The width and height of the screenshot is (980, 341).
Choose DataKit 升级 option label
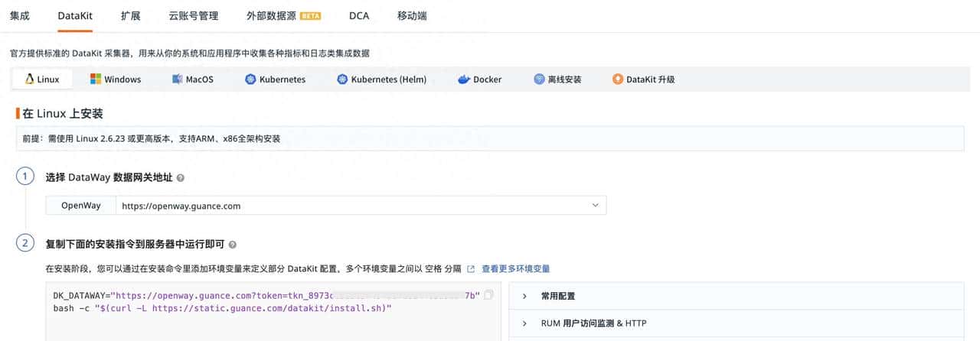click(651, 80)
